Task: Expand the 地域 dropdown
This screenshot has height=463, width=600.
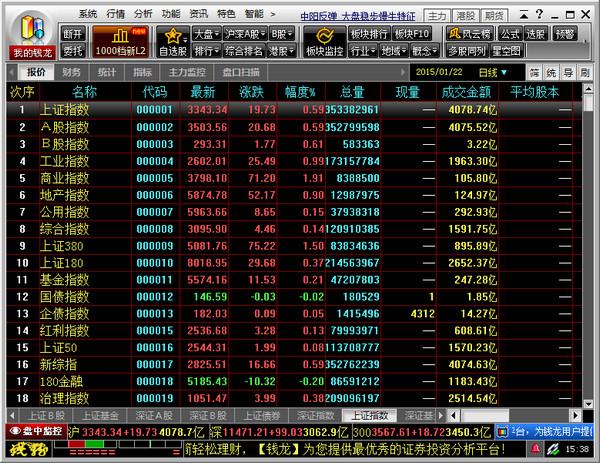Action: (x=393, y=51)
